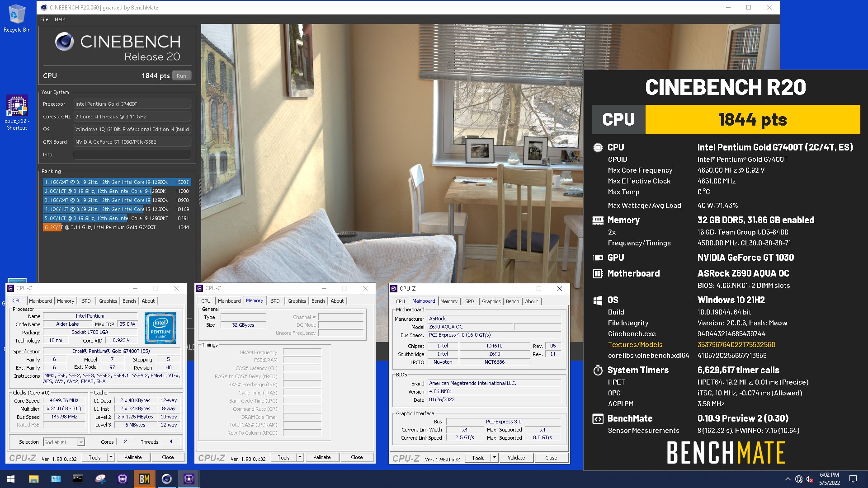Viewport: 868px width, 488px height.
Task: Open the Bench tab in the CPU-Z CPU window
Action: [x=129, y=301]
